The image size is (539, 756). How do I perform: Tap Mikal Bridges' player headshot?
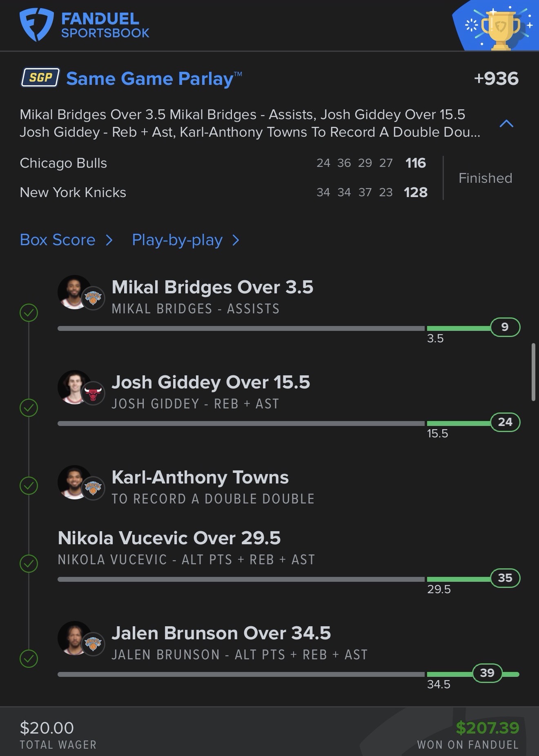[x=73, y=292]
